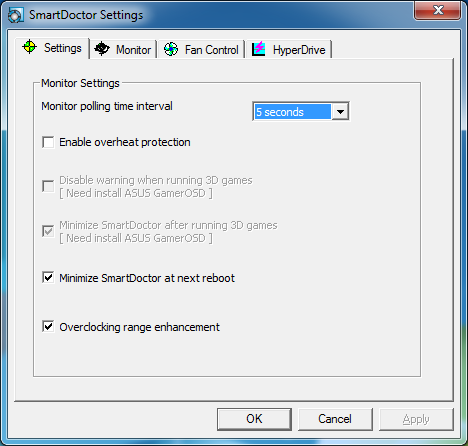Open the polling interval dropdown arrow

(x=340, y=112)
